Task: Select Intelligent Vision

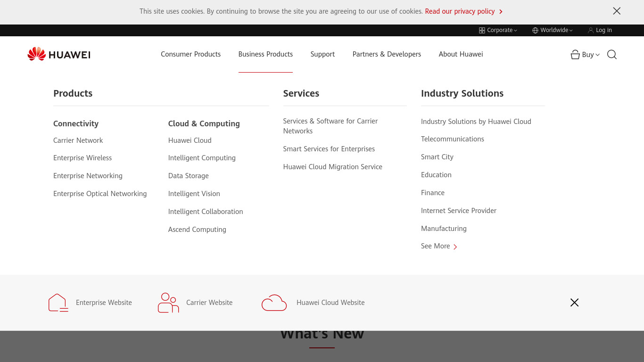Action: click(x=194, y=194)
